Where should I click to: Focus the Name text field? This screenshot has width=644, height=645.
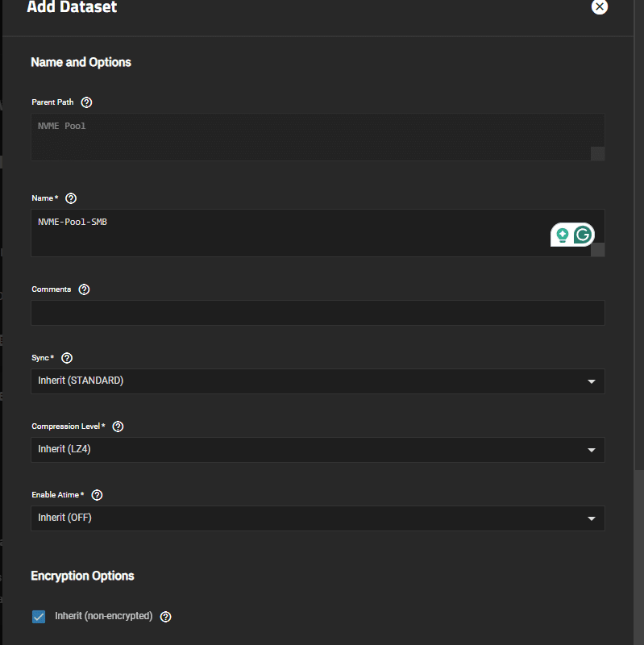point(318,233)
